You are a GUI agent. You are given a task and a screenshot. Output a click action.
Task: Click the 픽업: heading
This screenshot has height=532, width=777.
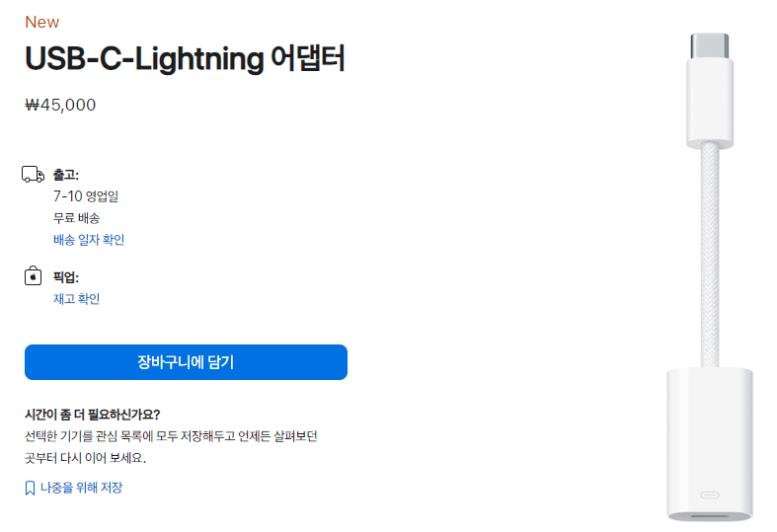coord(66,277)
